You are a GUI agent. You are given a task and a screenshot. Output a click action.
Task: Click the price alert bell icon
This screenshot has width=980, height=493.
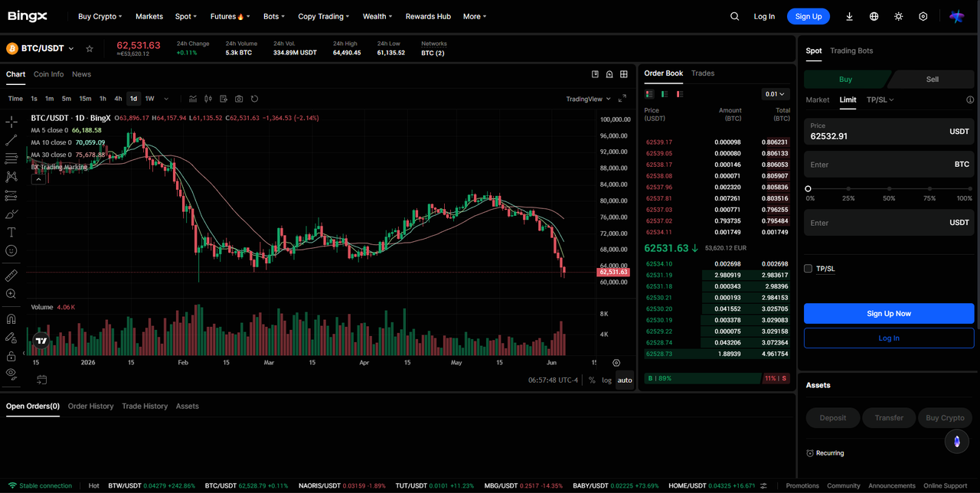point(609,74)
